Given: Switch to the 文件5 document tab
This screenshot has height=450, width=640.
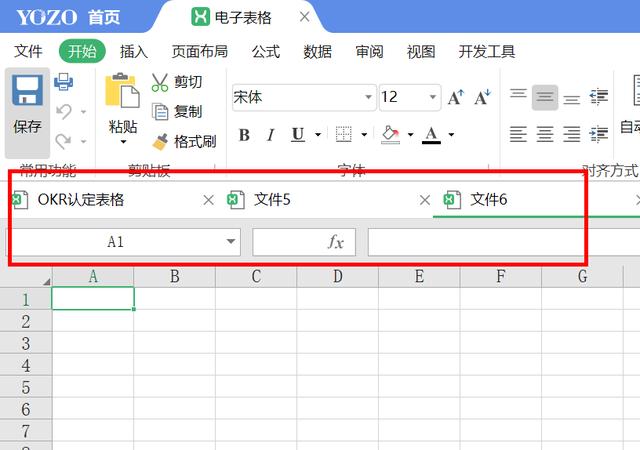Looking at the screenshot, I should point(272,200).
